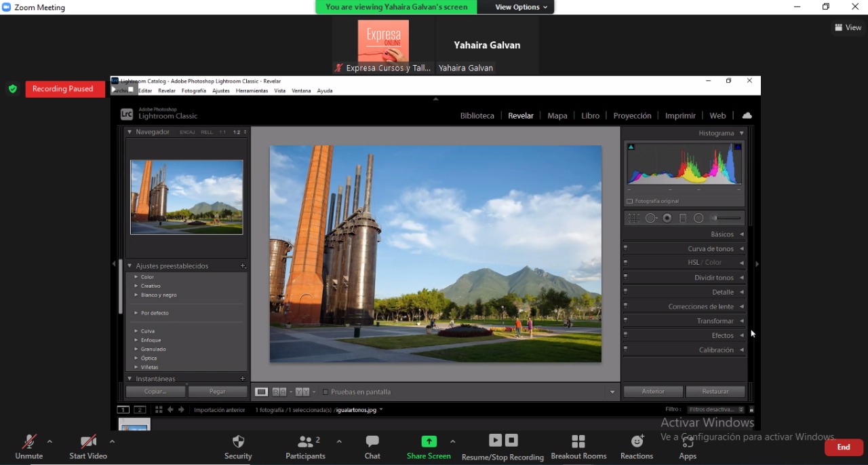868x465 pixels.
Task: Toggle the Curva de tonos panel switch
Action: (x=625, y=248)
